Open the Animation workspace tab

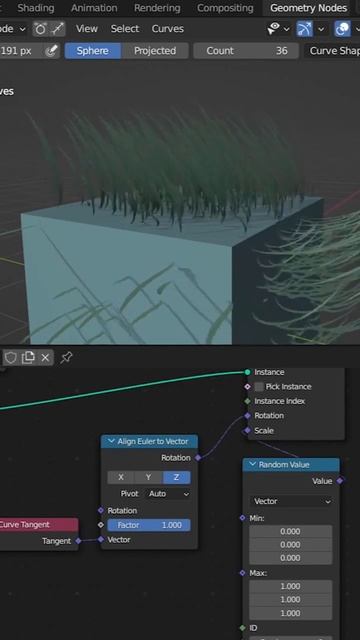coord(94,8)
